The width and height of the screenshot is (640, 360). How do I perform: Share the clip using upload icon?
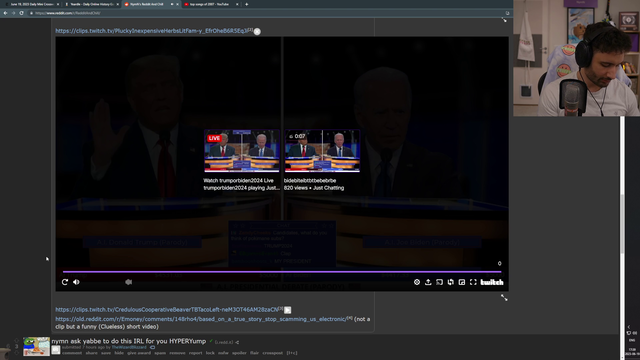point(428,282)
